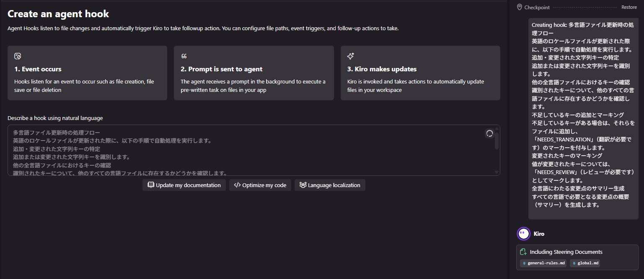Open the general-rules.md steering file

[x=543, y=263]
